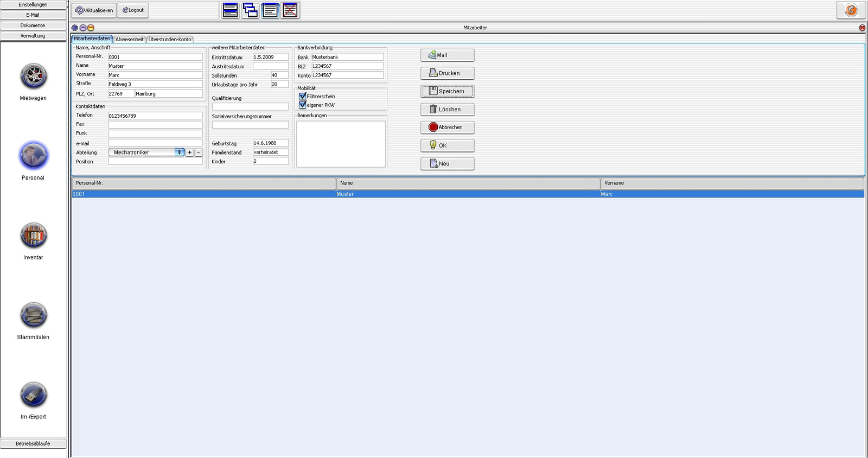Image resolution: width=868 pixels, height=458 pixels.
Task: Add a new Abteilung with plus button
Action: click(189, 152)
